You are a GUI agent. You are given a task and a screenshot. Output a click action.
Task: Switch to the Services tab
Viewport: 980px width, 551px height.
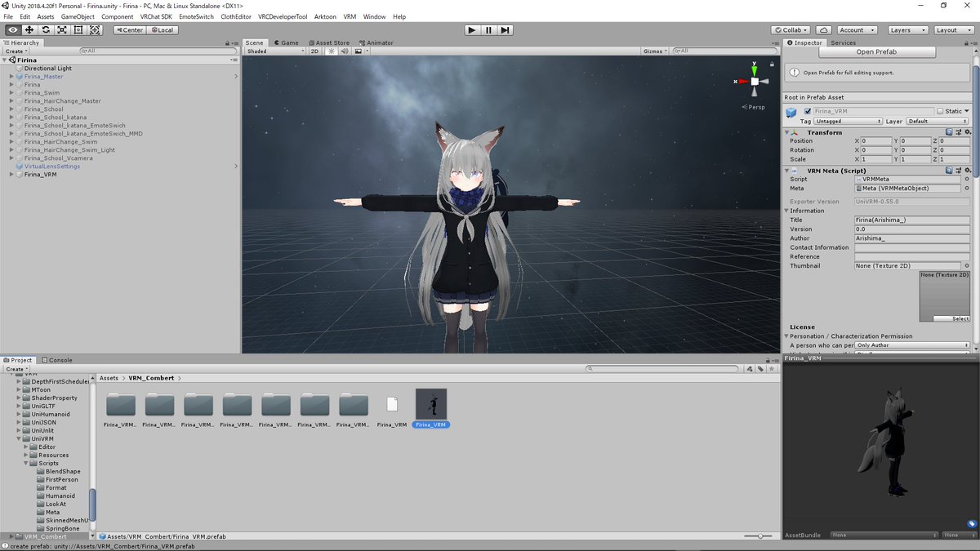pos(843,42)
